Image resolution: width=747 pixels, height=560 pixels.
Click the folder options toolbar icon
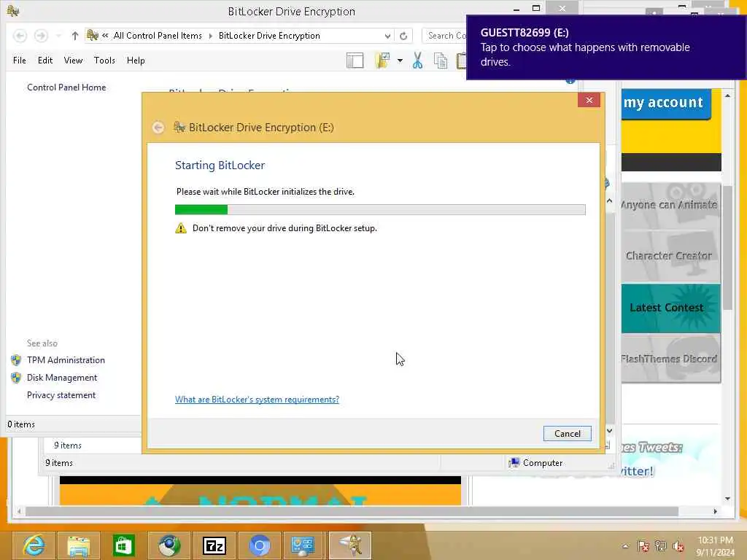click(382, 61)
